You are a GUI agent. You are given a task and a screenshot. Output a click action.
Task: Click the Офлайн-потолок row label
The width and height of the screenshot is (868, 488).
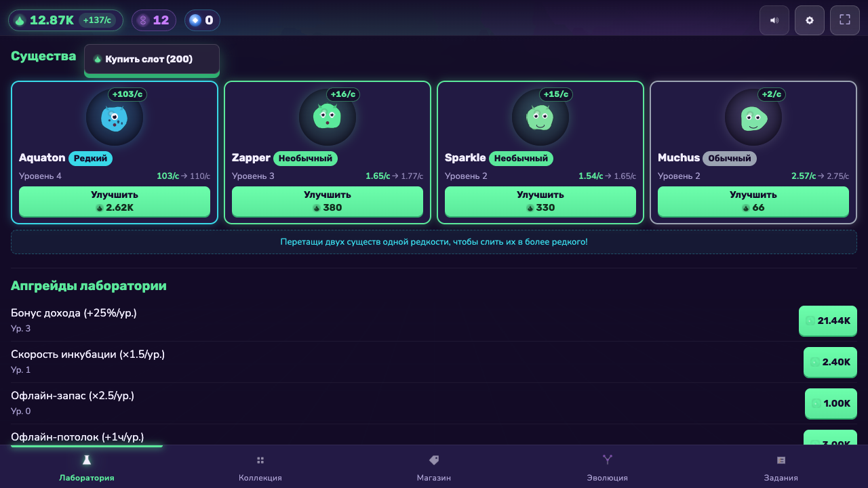[77, 437]
